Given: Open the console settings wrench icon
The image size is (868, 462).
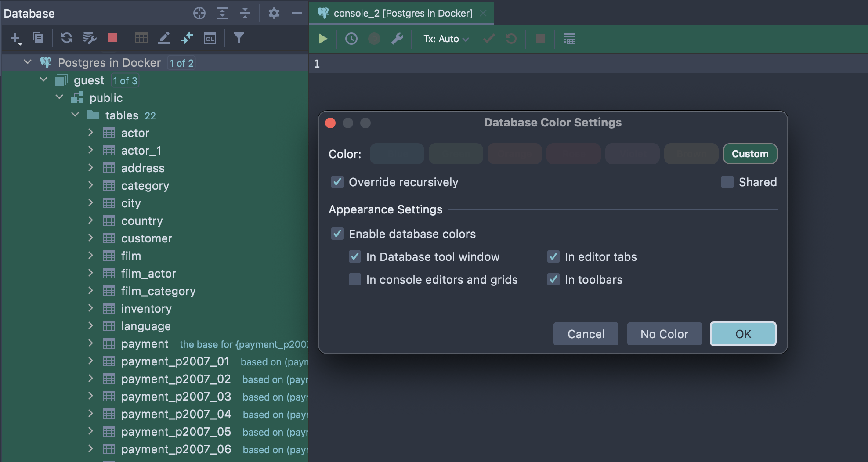Looking at the screenshot, I should point(397,39).
